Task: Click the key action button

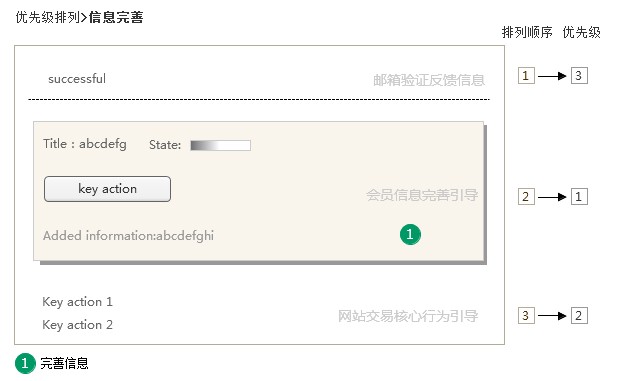Action: click(x=107, y=189)
